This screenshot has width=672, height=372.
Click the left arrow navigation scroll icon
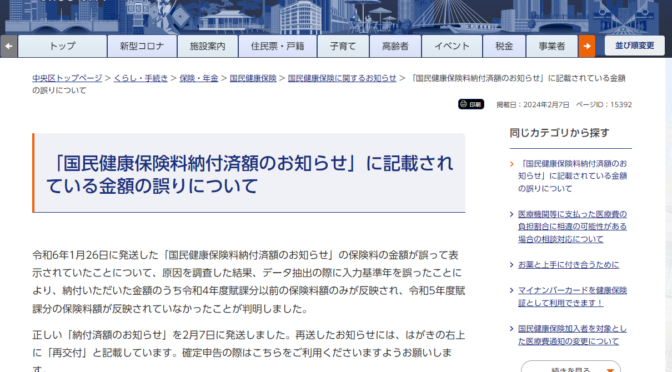(9, 46)
